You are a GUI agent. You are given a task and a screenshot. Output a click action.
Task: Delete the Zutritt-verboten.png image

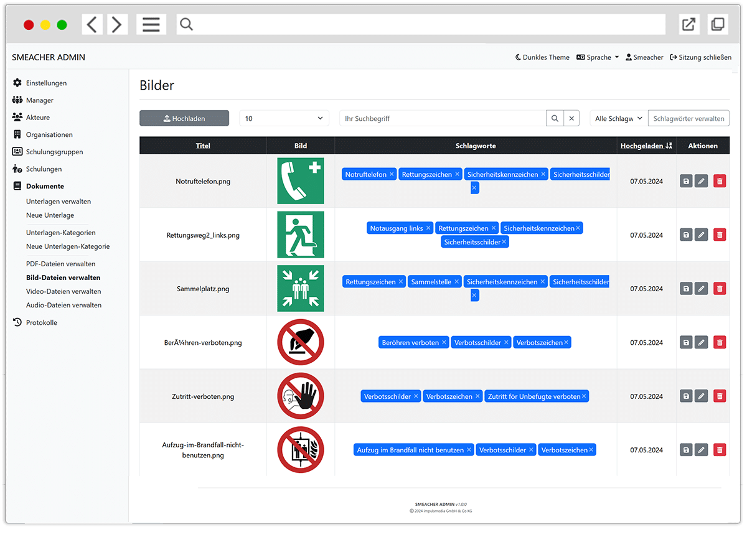pyautogui.click(x=720, y=396)
